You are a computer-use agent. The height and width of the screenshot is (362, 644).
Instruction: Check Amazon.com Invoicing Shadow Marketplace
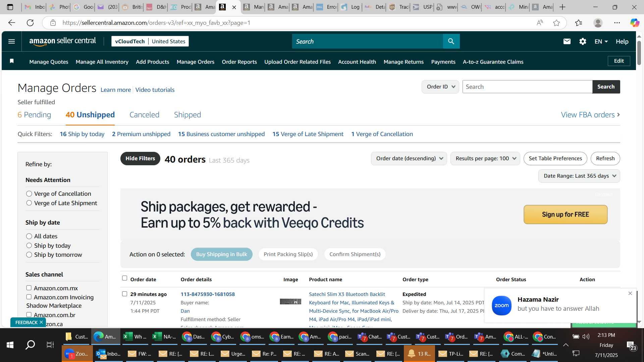tap(29, 297)
